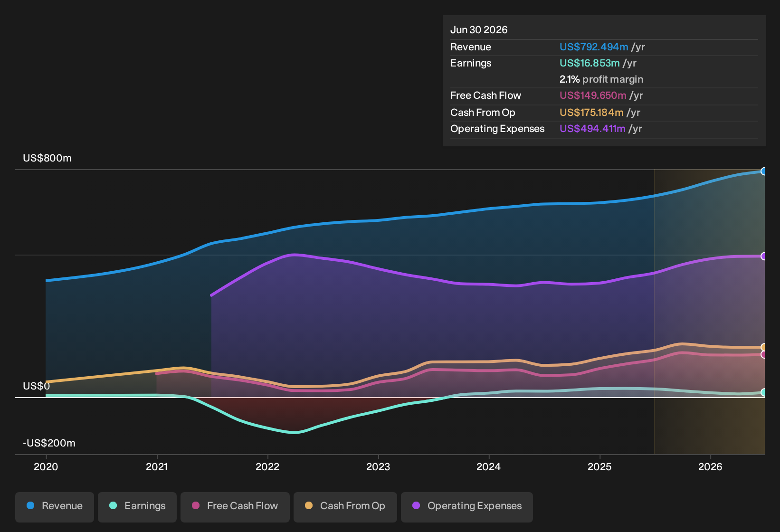Toggle the Cash From Op legend button
This screenshot has height=532, width=780.
click(345, 506)
